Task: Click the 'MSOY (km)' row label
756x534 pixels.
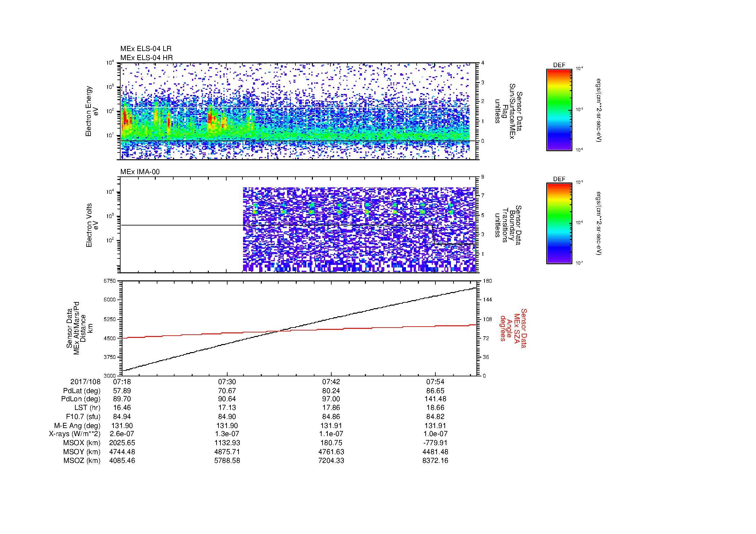Action: click(x=82, y=452)
